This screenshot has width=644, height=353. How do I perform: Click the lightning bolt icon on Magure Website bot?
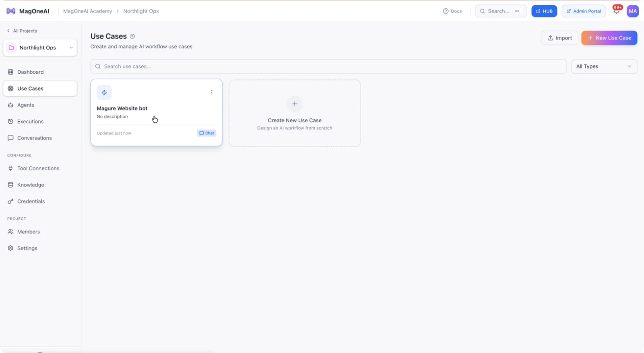104,93
